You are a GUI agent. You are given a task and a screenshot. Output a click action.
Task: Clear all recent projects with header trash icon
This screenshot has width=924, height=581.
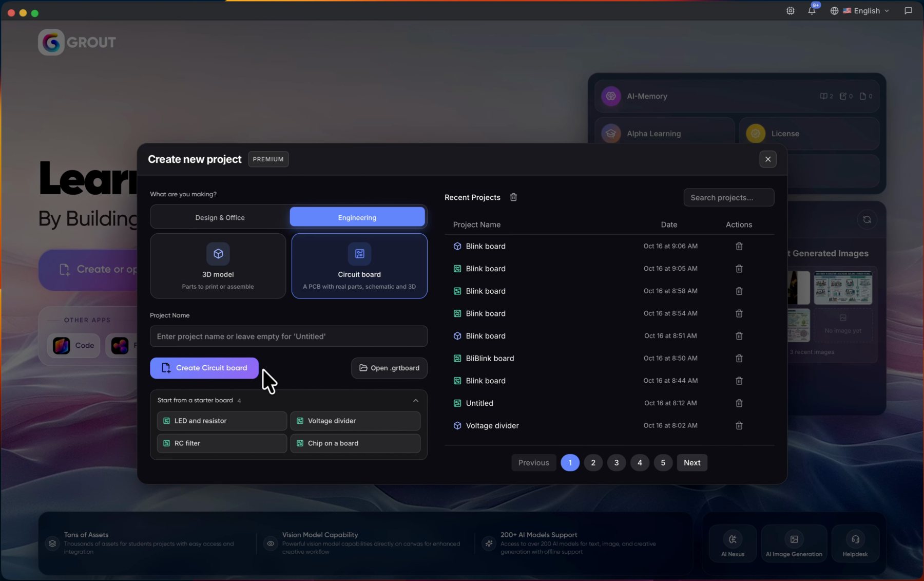(513, 197)
